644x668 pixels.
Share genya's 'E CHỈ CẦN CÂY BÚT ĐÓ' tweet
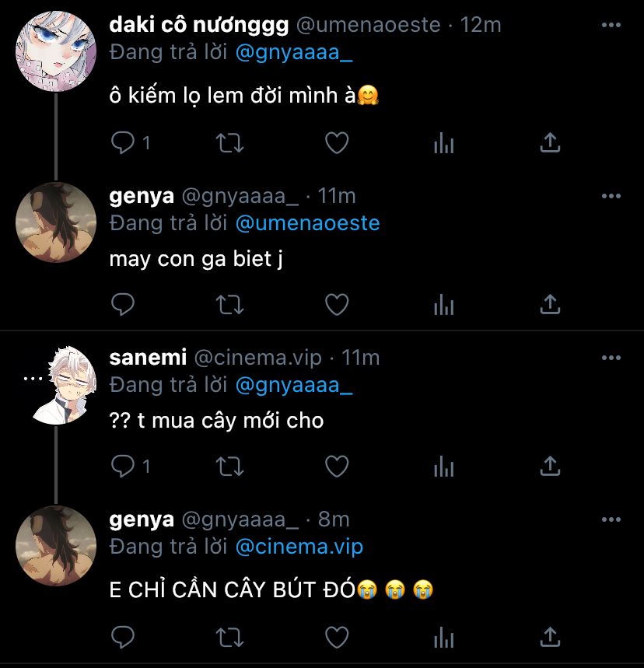tap(550, 637)
